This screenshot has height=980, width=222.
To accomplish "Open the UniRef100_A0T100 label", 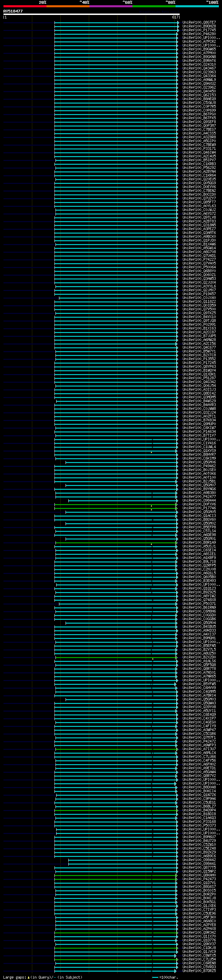I will [199, 477].
